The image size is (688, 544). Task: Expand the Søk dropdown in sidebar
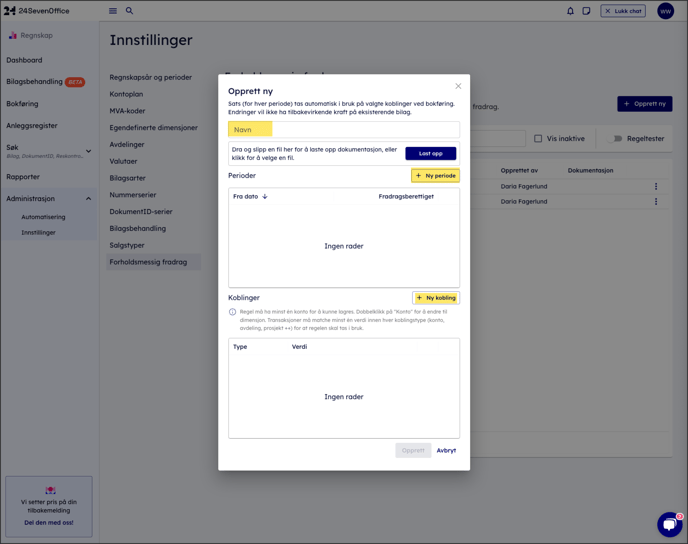[x=88, y=151]
